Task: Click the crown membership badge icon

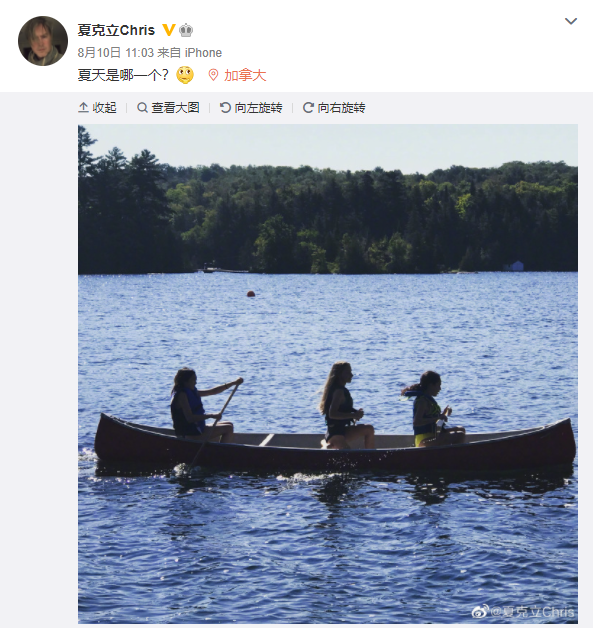Action: coord(186,30)
